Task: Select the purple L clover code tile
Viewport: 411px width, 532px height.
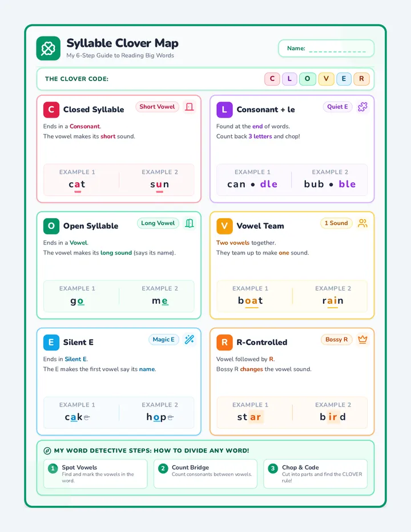Action: pyautogui.click(x=289, y=79)
